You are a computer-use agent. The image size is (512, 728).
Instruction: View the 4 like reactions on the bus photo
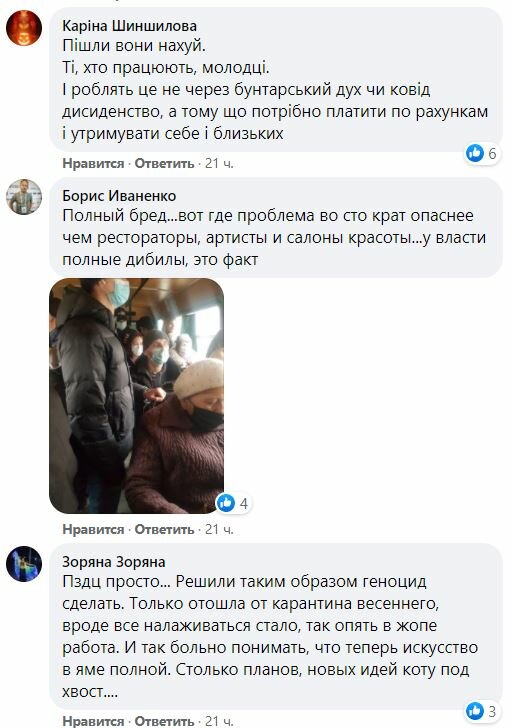[x=234, y=503]
